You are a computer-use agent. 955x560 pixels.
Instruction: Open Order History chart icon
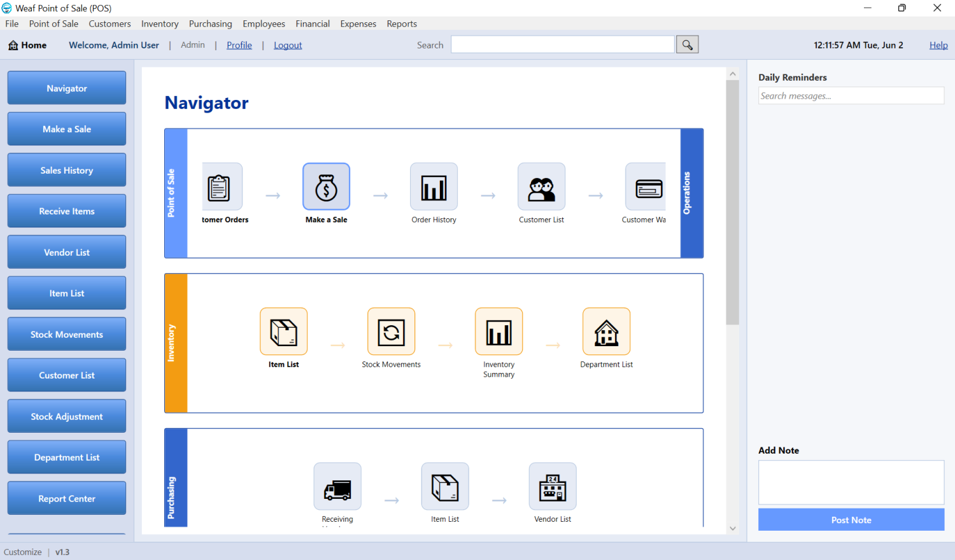tap(434, 186)
